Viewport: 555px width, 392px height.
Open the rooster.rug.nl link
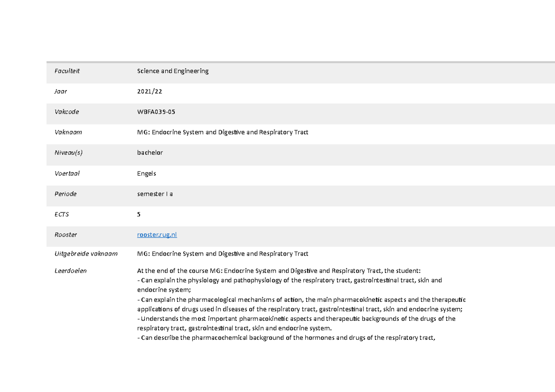point(157,235)
